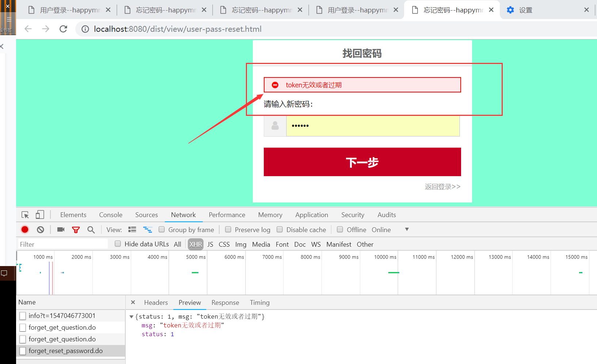Click the browser address bar URL
This screenshot has height=364, width=597.
pos(178,29)
